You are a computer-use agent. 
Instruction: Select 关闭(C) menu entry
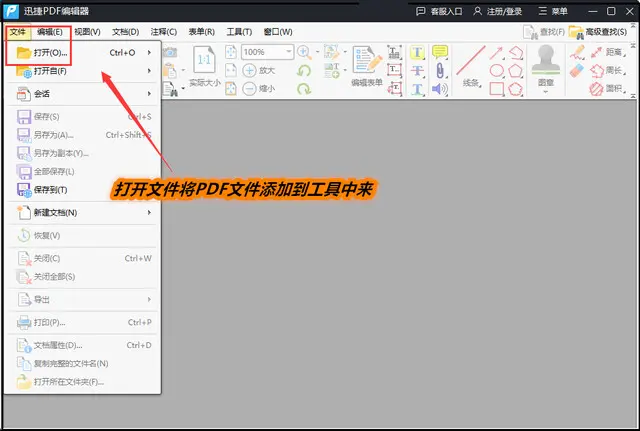click(x=82, y=258)
